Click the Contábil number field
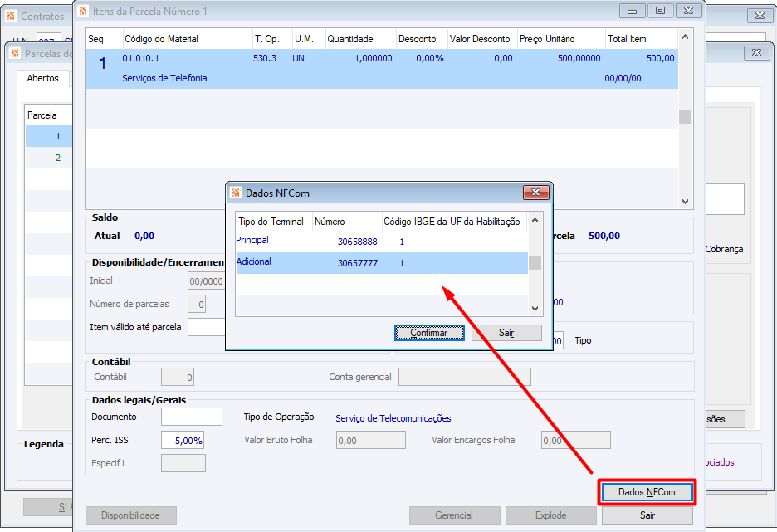Screen dimensions: 777x532 [178, 378]
